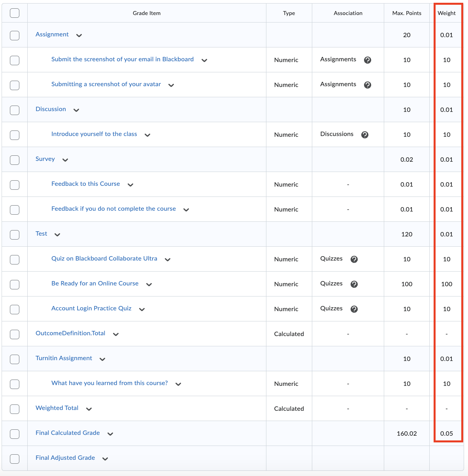
Task: Check the box beside Weighted Total
Action: point(15,408)
